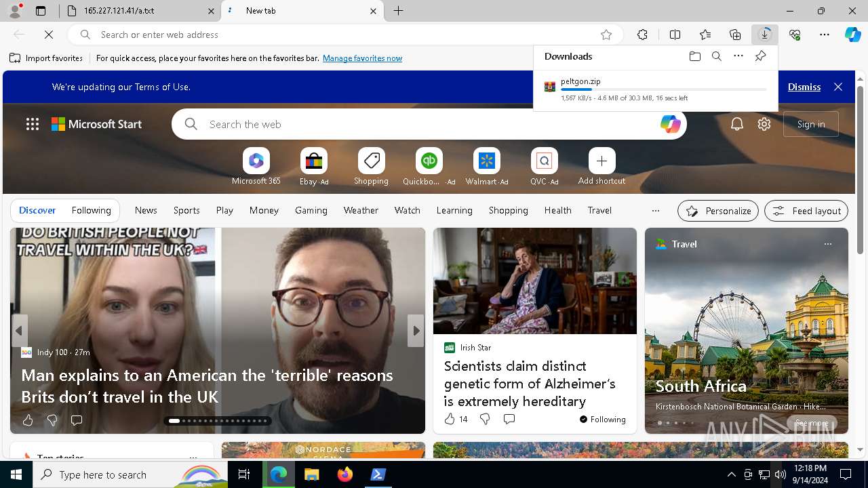Open the Microsoft apps grid launcher
Viewport: 868px width, 488px height.
tap(33, 124)
